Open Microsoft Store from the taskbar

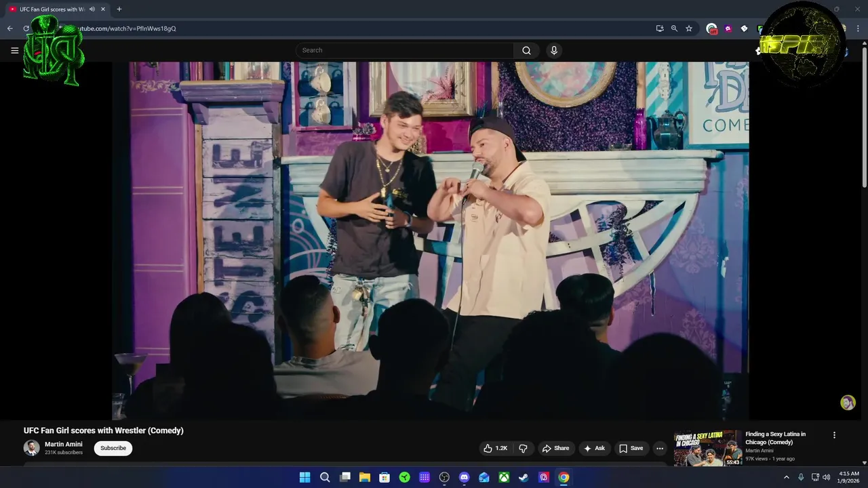[384, 477]
